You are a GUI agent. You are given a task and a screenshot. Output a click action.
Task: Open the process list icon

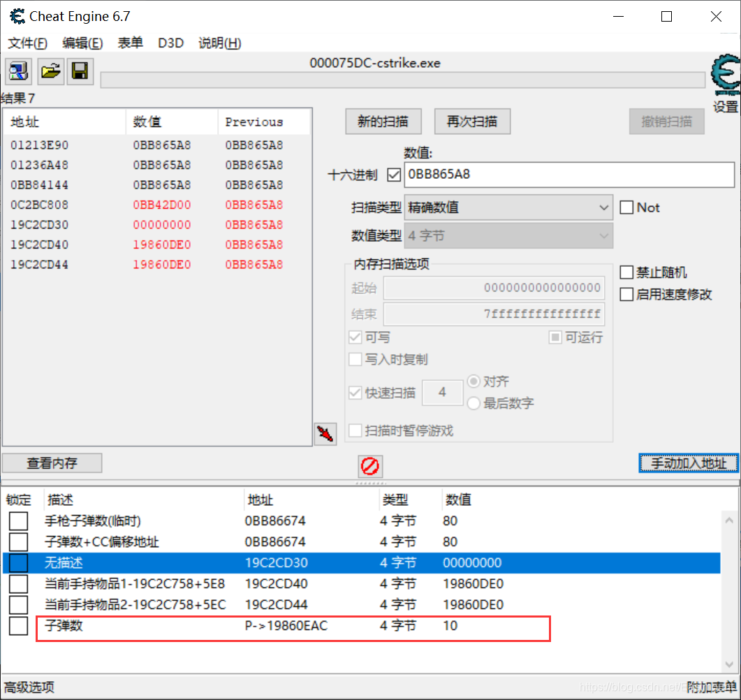[18, 71]
